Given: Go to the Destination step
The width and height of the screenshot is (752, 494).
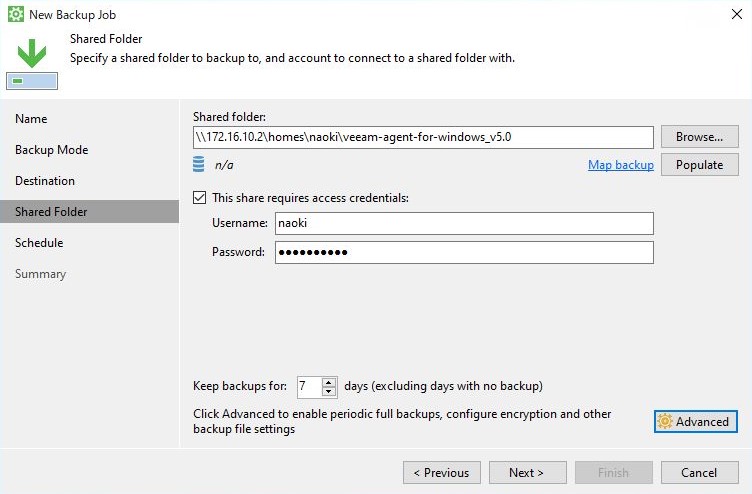Looking at the screenshot, I should coord(45,181).
